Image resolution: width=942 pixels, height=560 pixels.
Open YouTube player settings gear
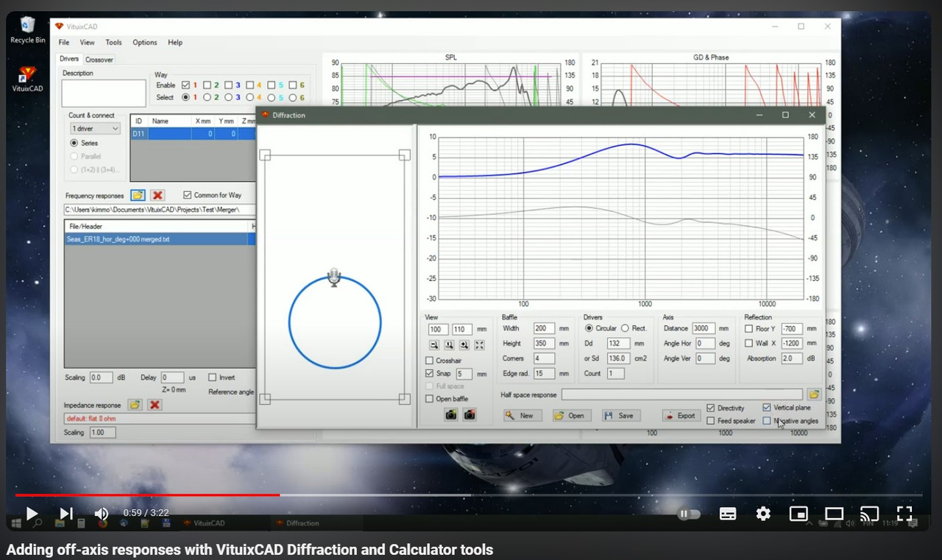[x=763, y=514]
